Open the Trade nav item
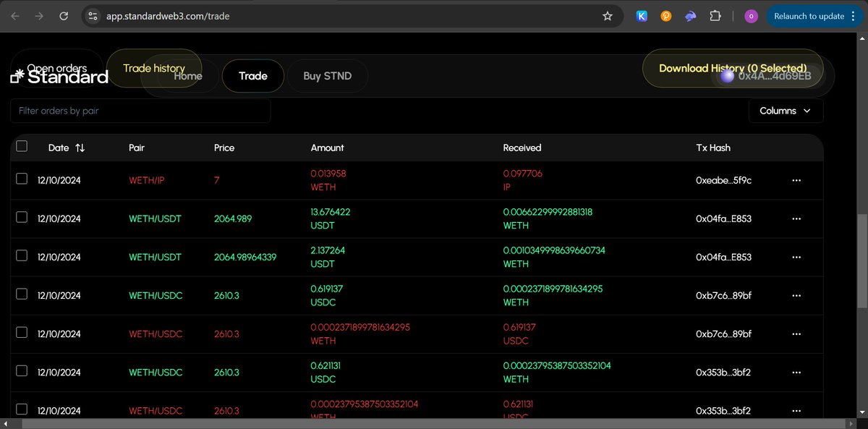The width and height of the screenshot is (868, 429). (x=253, y=76)
